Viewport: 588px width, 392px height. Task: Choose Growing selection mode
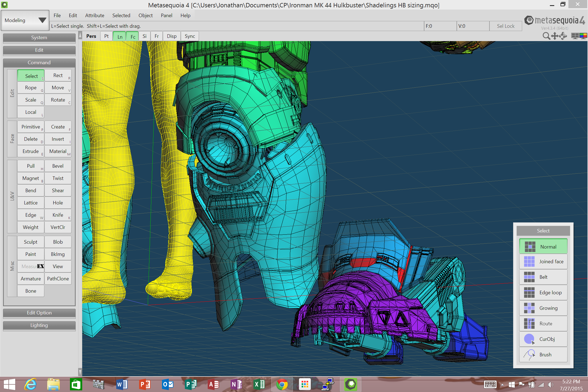click(x=543, y=308)
